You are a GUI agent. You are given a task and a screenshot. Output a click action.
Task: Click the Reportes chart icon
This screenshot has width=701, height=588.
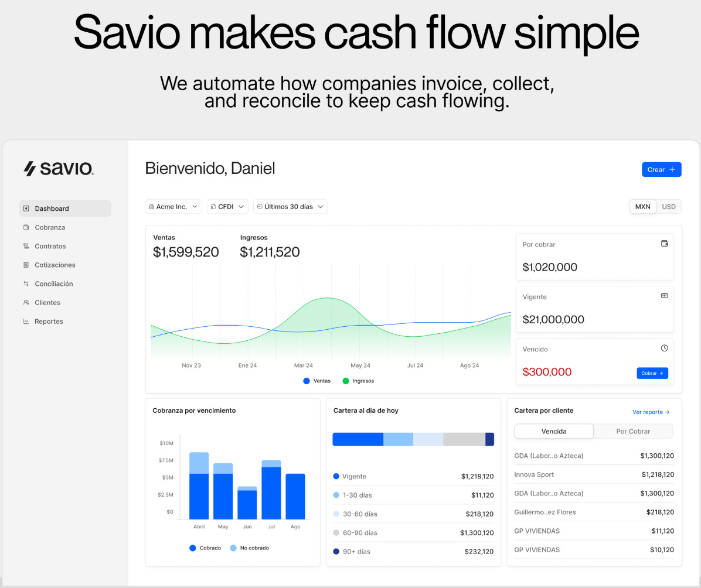26,321
